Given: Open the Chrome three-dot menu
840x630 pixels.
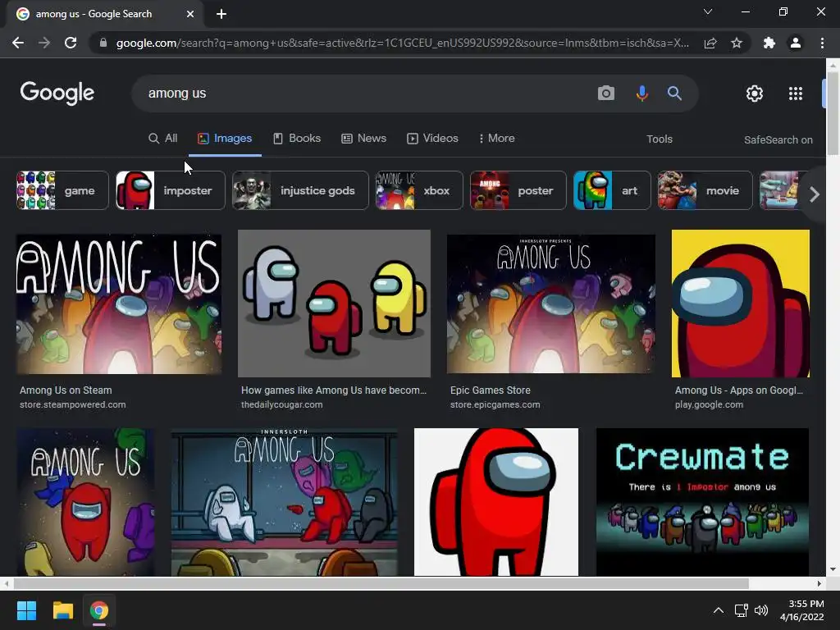Looking at the screenshot, I should coord(822,43).
